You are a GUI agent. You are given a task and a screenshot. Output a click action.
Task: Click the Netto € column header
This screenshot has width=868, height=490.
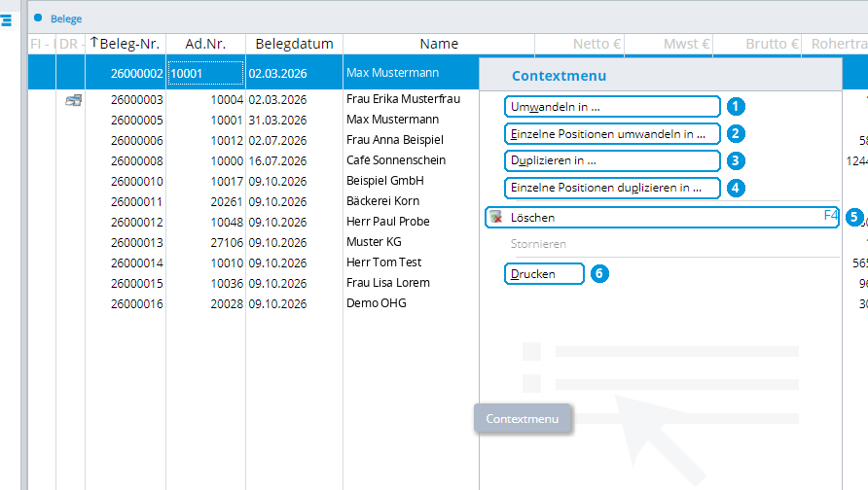click(580, 44)
